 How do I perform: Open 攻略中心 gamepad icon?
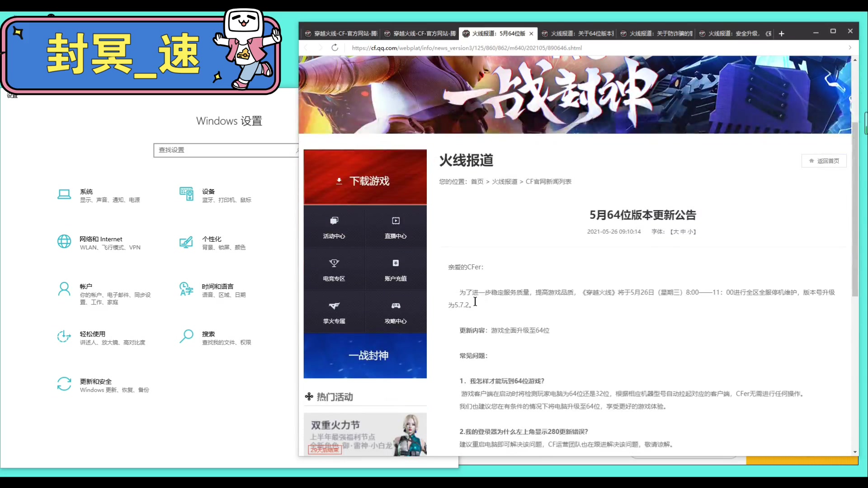(396, 306)
